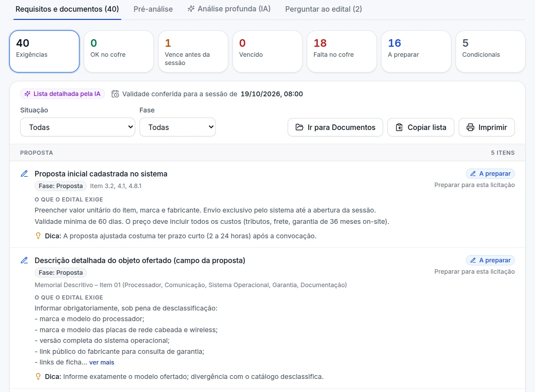
Task: Expand text with the ver mais link
Action: tap(102, 362)
